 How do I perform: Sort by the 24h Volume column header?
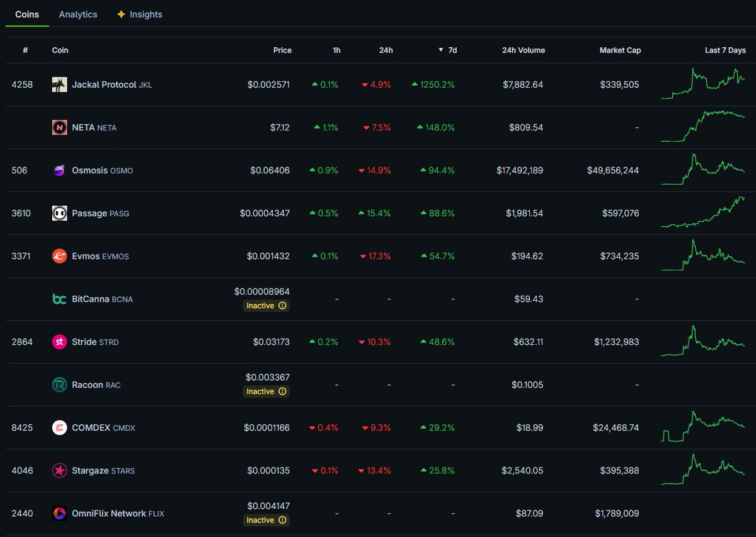pyautogui.click(x=524, y=50)
